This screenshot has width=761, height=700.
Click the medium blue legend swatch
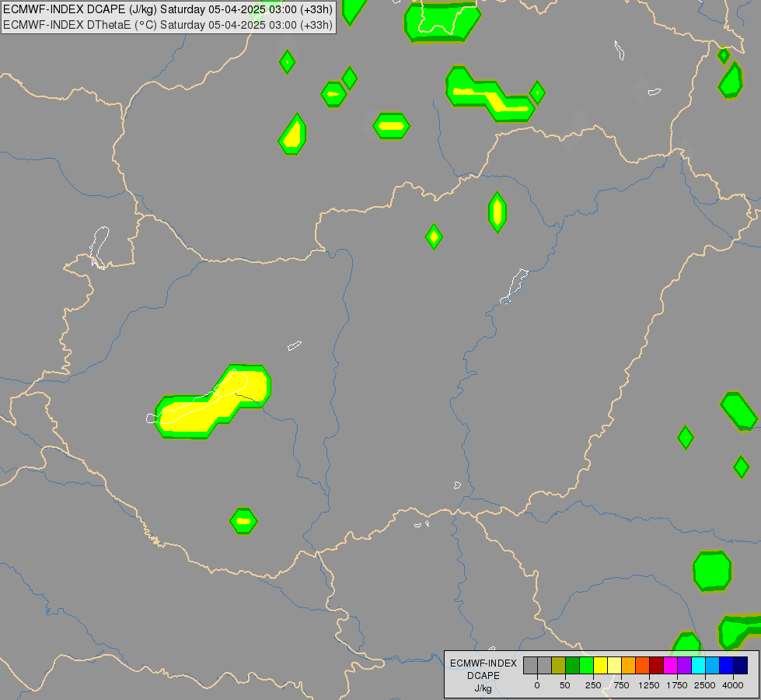pos(727,666)
